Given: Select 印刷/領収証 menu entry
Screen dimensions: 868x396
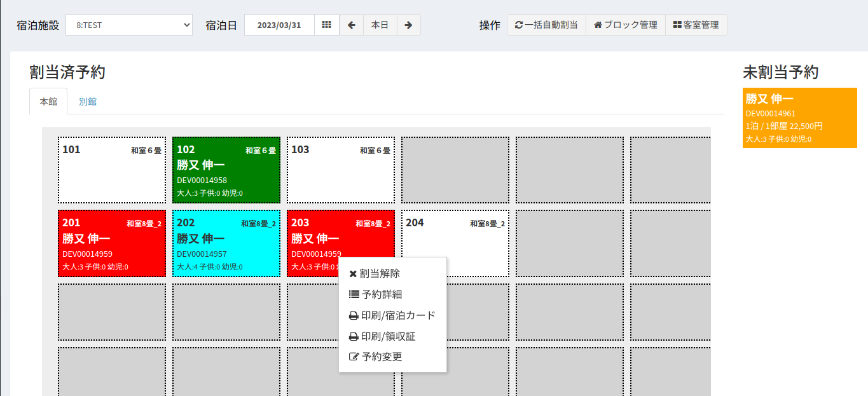Looking at the screenshot, I should click(x=392, y=336).
